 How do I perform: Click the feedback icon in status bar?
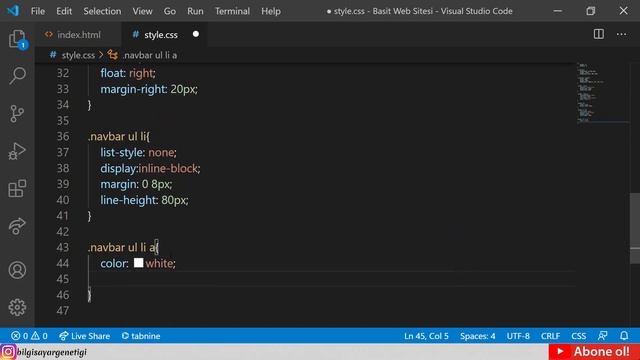(602, 336)
